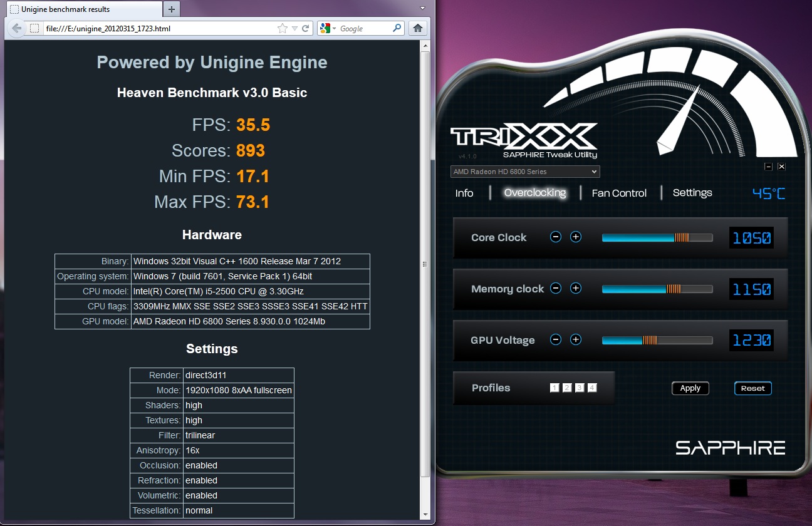Image resolution: width=812 pixels, height=526 pixels.
Task: Click the direct3d11 render cell
Action: coord(239,375)
